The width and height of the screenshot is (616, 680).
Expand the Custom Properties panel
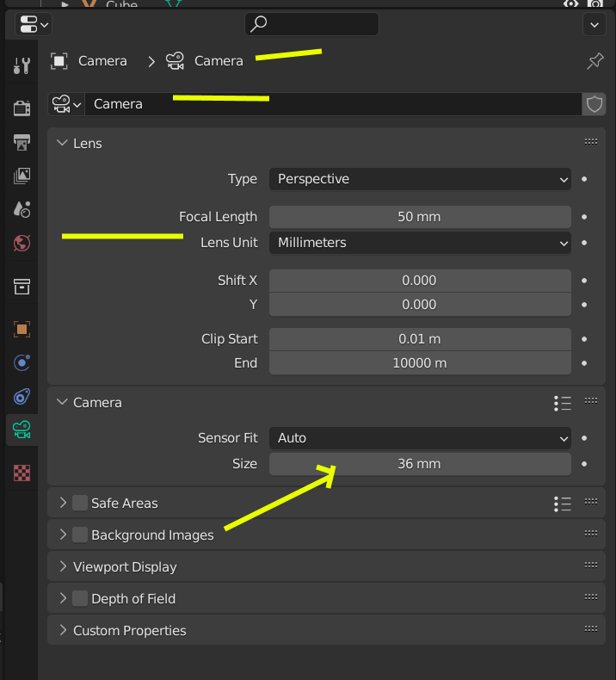click(x=62, y=630)
